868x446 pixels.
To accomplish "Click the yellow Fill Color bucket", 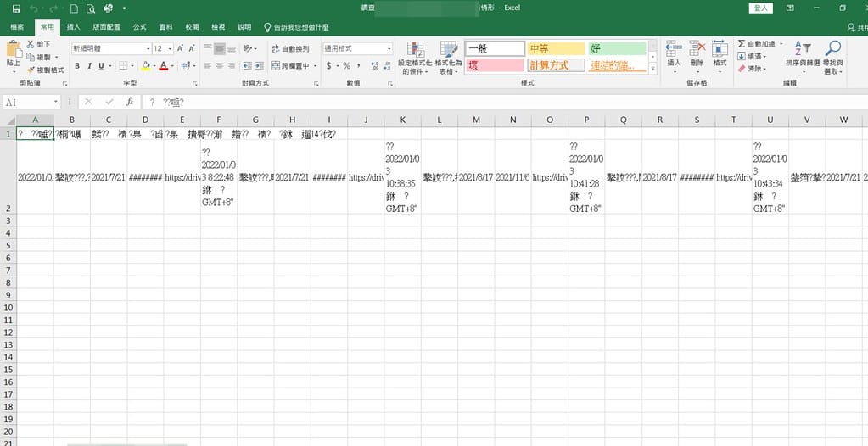I will (x=146, y=66).
